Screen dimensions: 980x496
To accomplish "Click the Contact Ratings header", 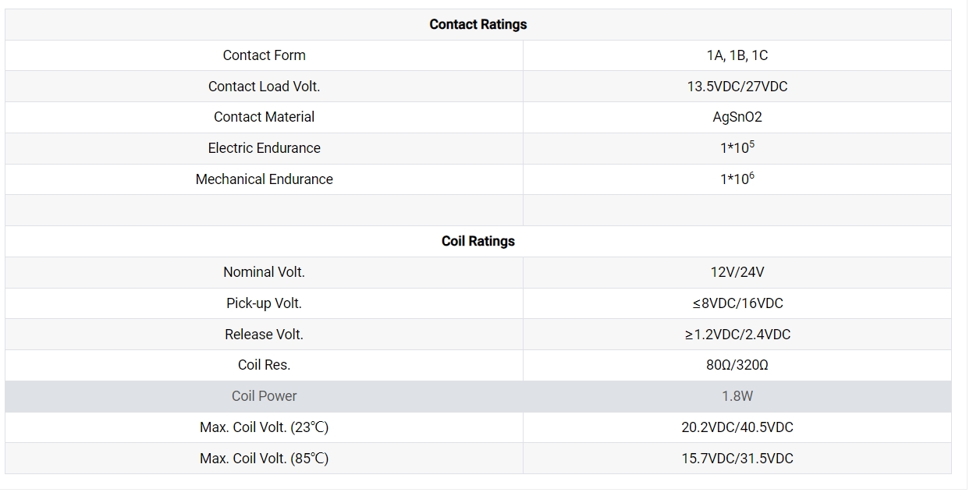I will (x=478, y=24).
